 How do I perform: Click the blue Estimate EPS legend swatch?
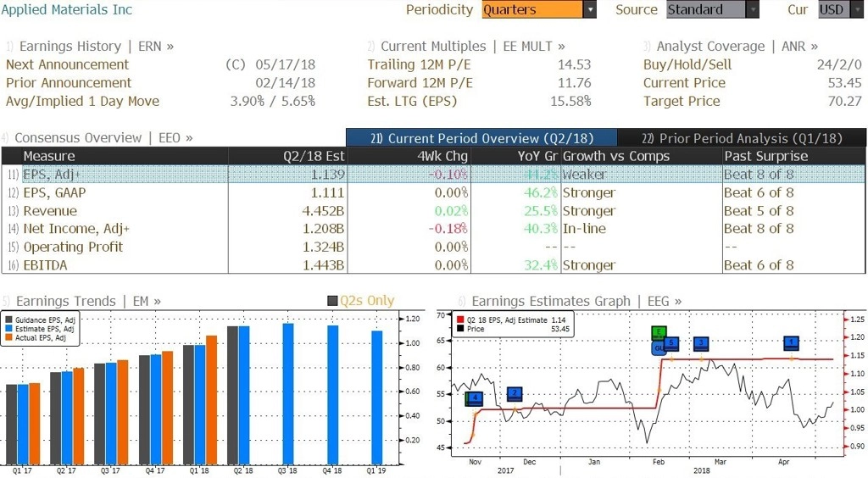pos(8,329)
